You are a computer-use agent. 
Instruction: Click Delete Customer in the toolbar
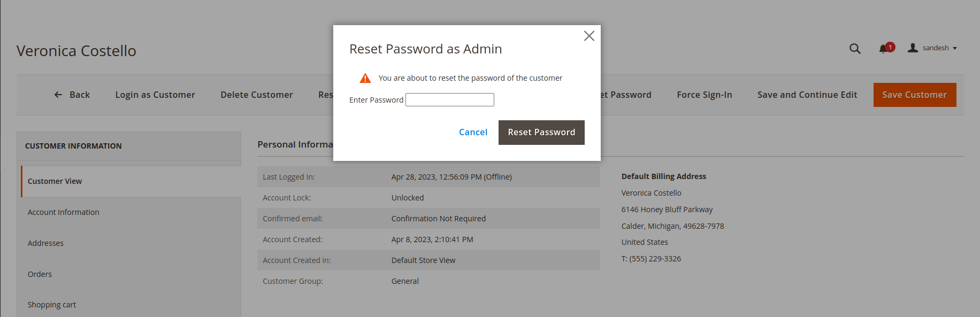coord(256,95)
